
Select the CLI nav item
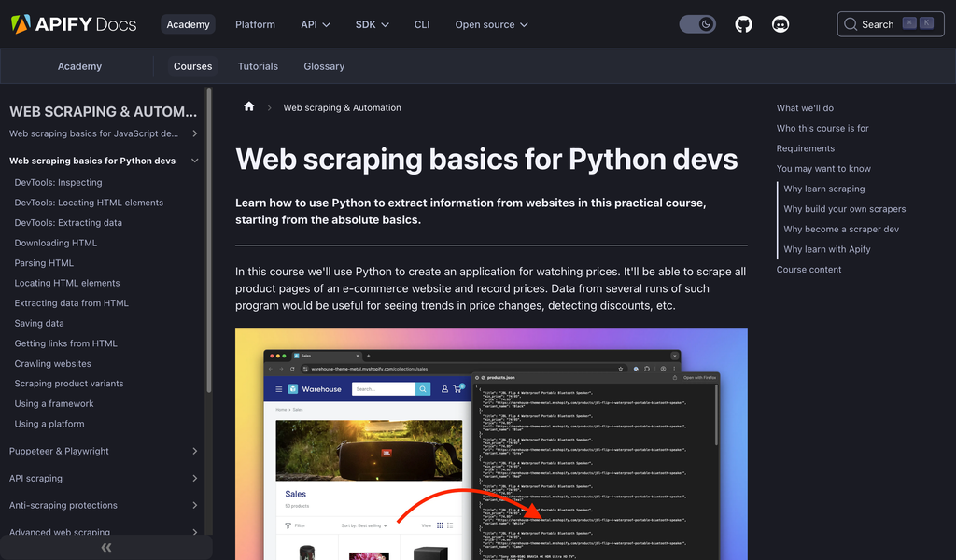[x=422, y=24]
